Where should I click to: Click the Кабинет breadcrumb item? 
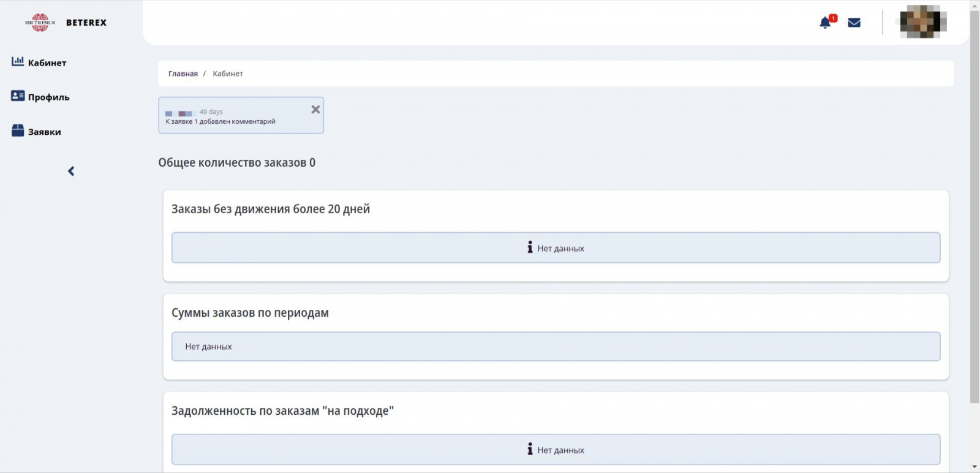click(x=228, y=74)
